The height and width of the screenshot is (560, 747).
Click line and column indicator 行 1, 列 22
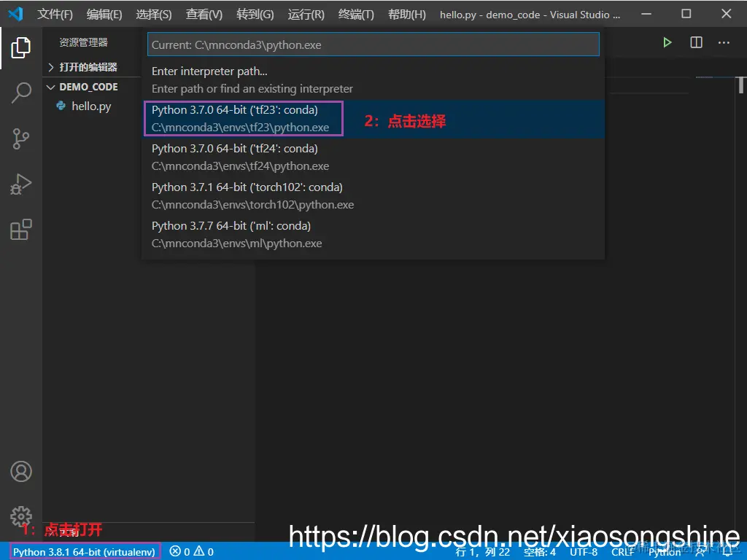[x=483, y=552]
